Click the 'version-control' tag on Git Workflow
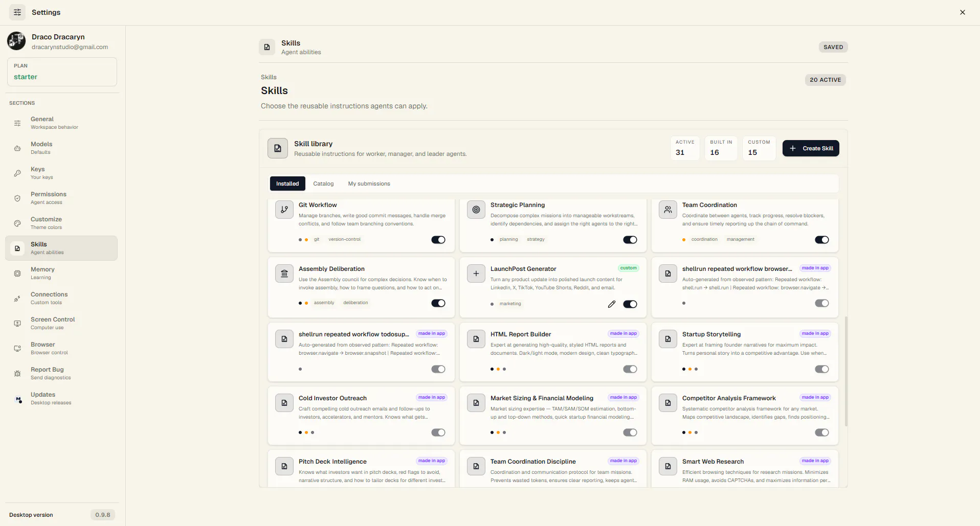This screenshot has width=980, height=526. tap(345, 239)
